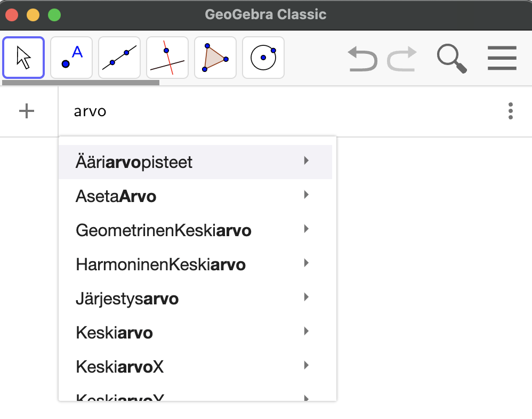Select the Move arrow tool
The height and width of the screenshot is (419, 532).
coord(23,58)
